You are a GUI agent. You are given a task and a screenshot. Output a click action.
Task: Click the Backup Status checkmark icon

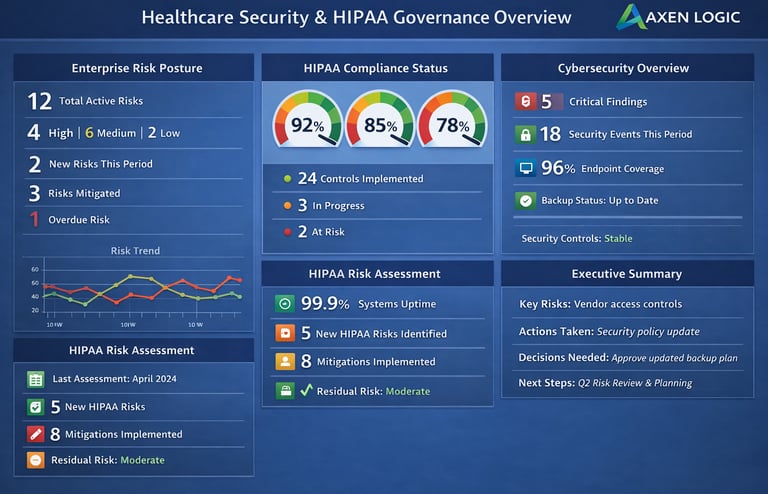click(x=526, y=200)
